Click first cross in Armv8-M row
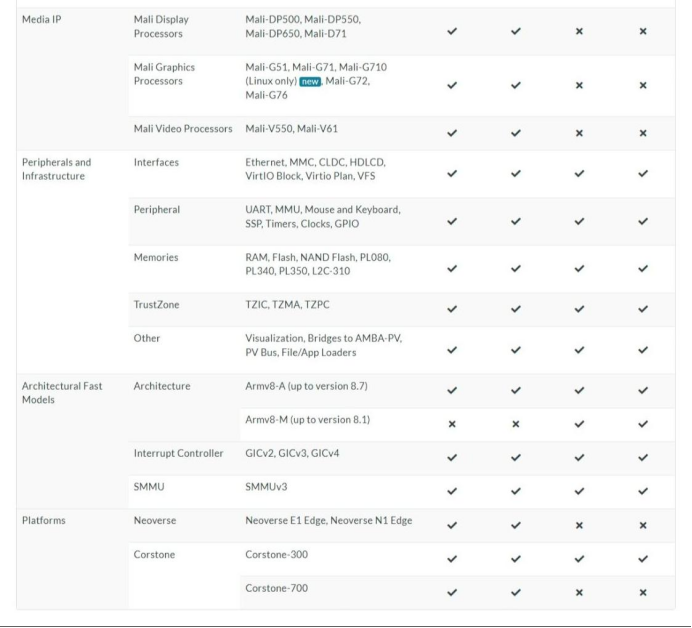 (x=454, y=424)
